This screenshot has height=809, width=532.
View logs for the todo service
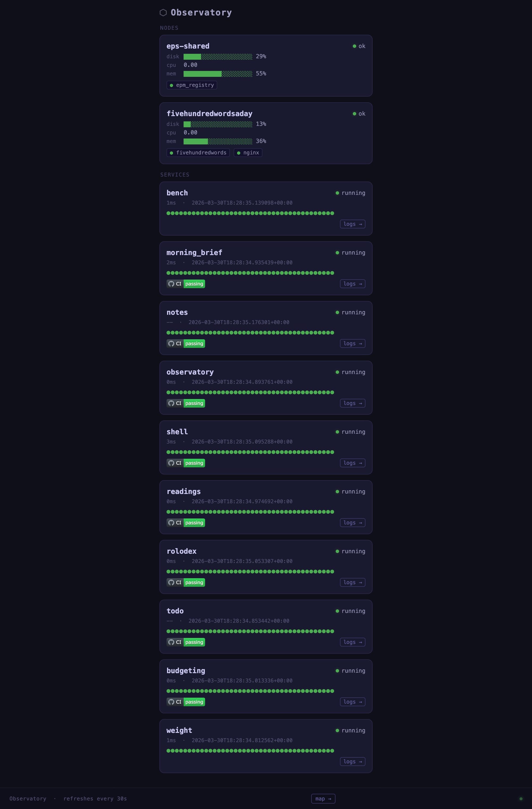(x=352, y=642)
